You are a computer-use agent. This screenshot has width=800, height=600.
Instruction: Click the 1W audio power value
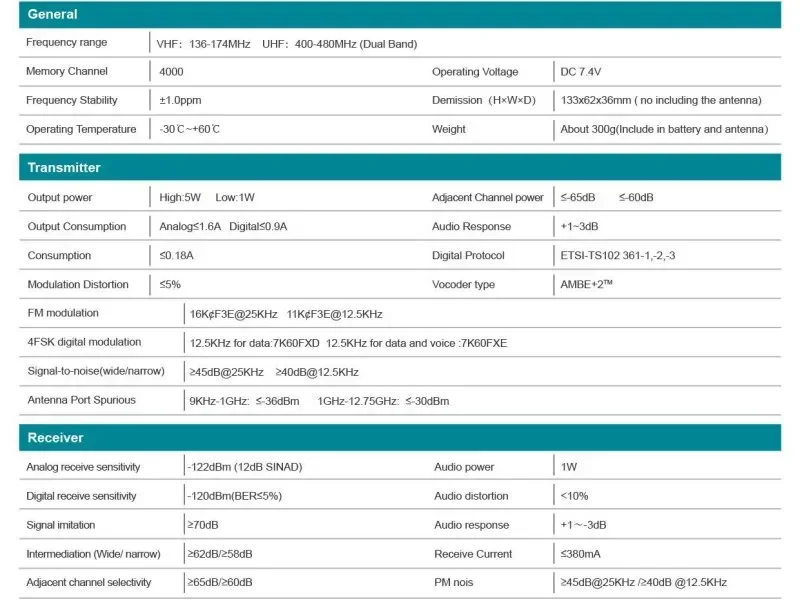(x=568, y=467)
